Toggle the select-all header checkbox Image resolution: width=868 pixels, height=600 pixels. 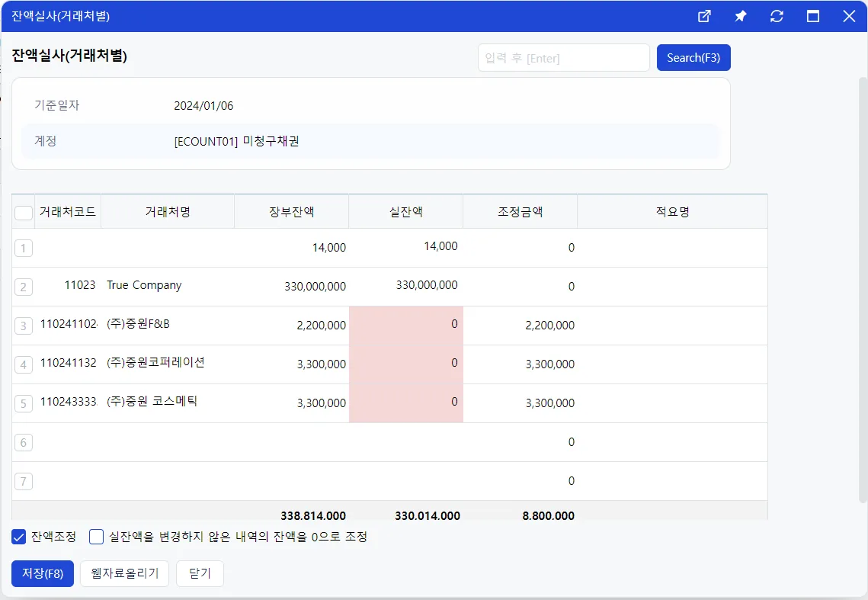24,213
